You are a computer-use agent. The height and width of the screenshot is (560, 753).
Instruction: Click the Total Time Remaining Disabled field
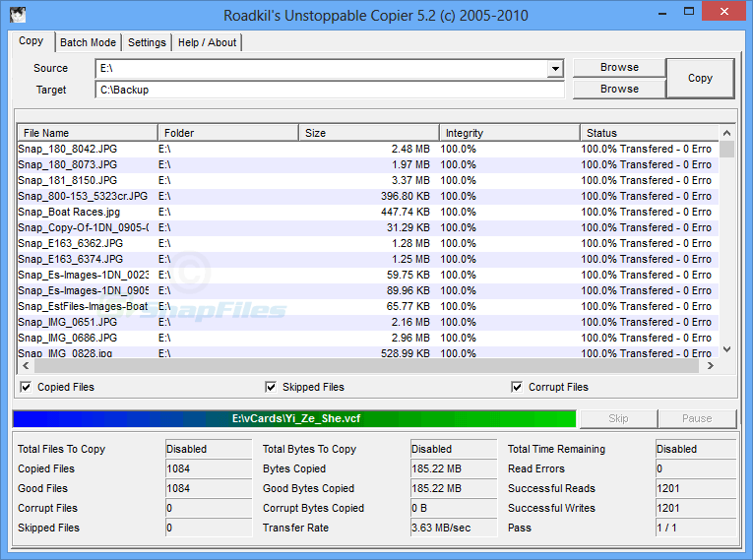click(696, 449)
